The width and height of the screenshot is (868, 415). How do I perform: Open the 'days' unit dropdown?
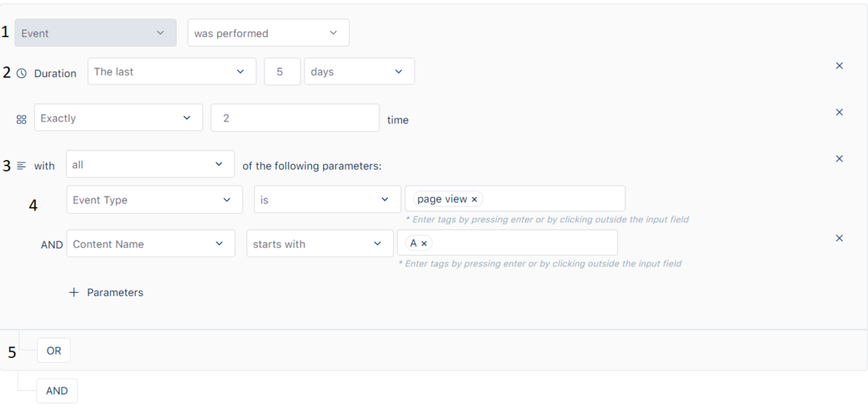pyautogui.click(x=359, y=72)
